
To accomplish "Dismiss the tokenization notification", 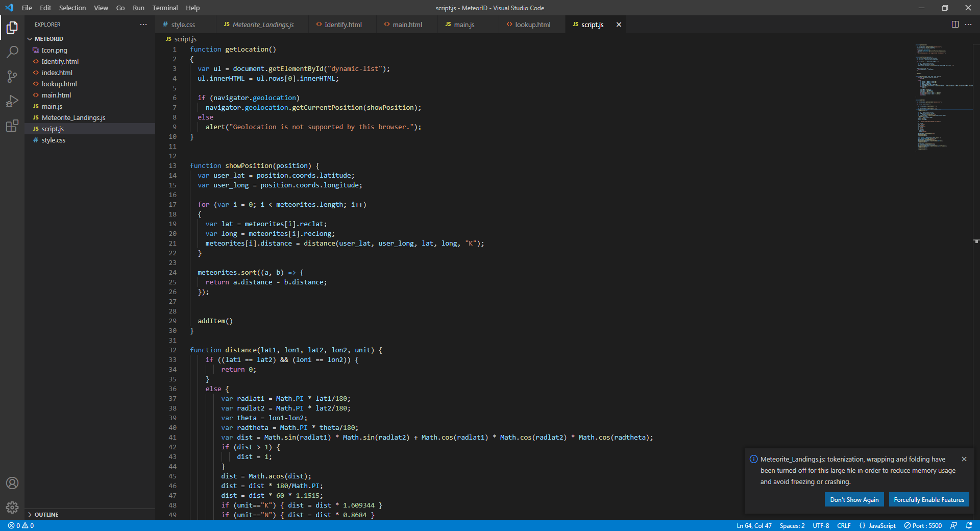I will (964, 459).
